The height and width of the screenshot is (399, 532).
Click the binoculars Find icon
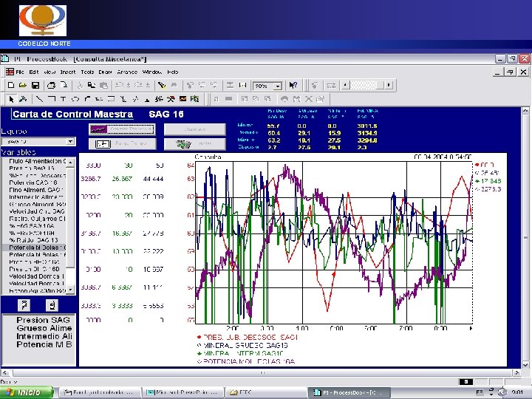(174, 86)
